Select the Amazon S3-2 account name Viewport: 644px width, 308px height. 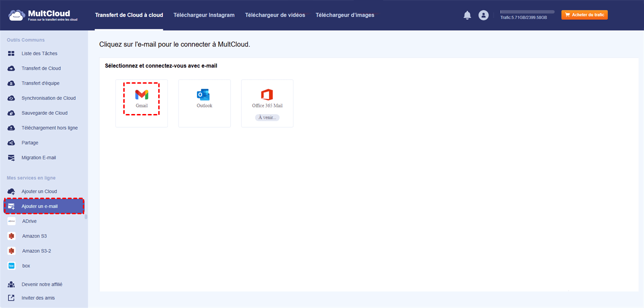tap(37, 251)
